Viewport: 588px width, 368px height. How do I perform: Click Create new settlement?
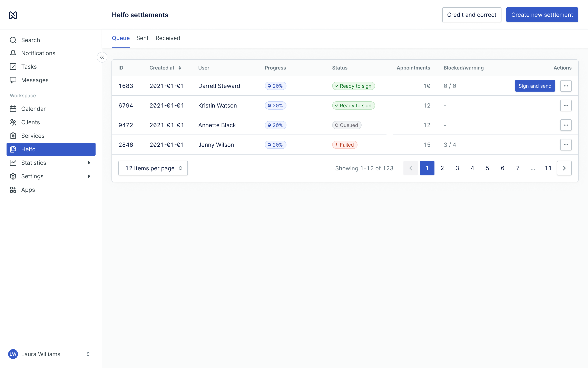542,15
